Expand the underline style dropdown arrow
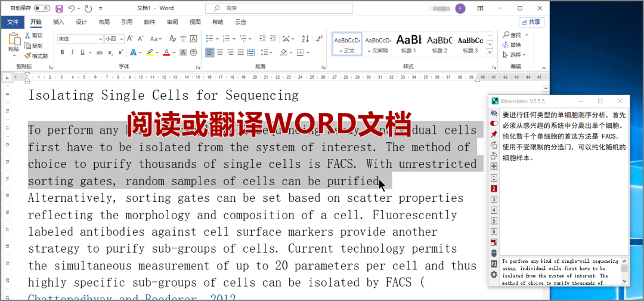The height and width of the screenshot is (301, 644). click(x=90, y=52)
